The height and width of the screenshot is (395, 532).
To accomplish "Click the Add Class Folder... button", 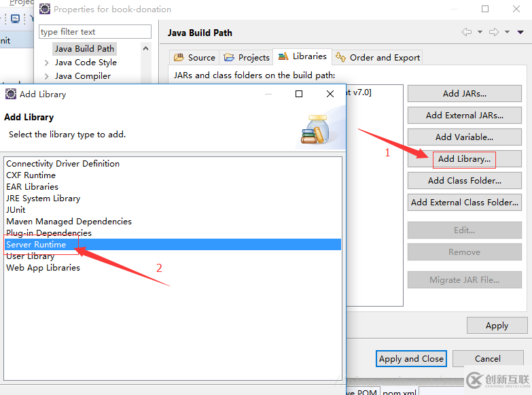I will coord(465,180).
